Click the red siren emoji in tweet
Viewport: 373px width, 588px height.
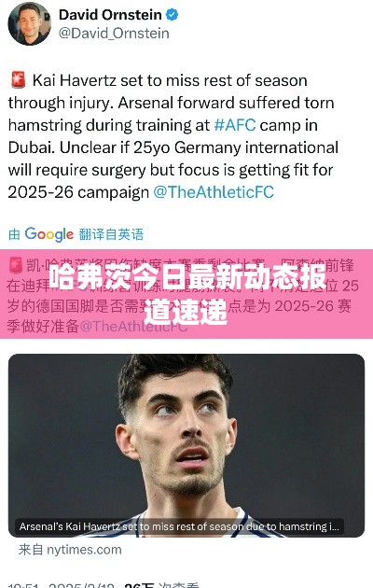click(x=18, y=80)
